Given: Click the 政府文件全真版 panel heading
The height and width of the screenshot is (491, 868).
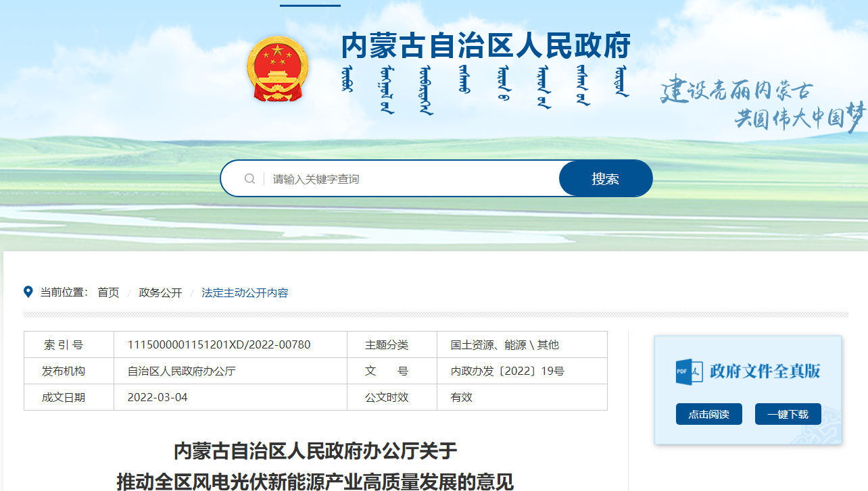Looking at the screenshot, I should [765, 371].
